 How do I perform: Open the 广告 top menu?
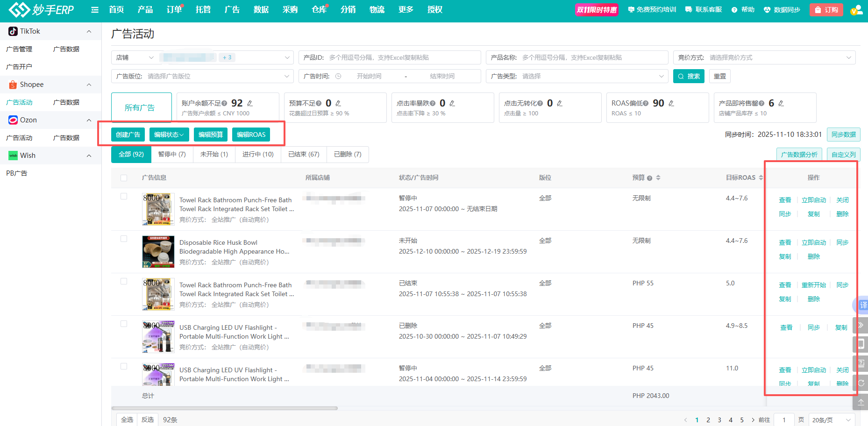(232, 10)
